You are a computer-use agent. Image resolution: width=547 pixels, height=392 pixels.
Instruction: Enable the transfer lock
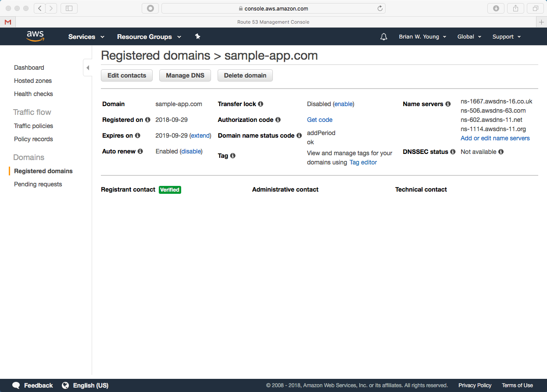pyautogui.click(x=343, y=104)
